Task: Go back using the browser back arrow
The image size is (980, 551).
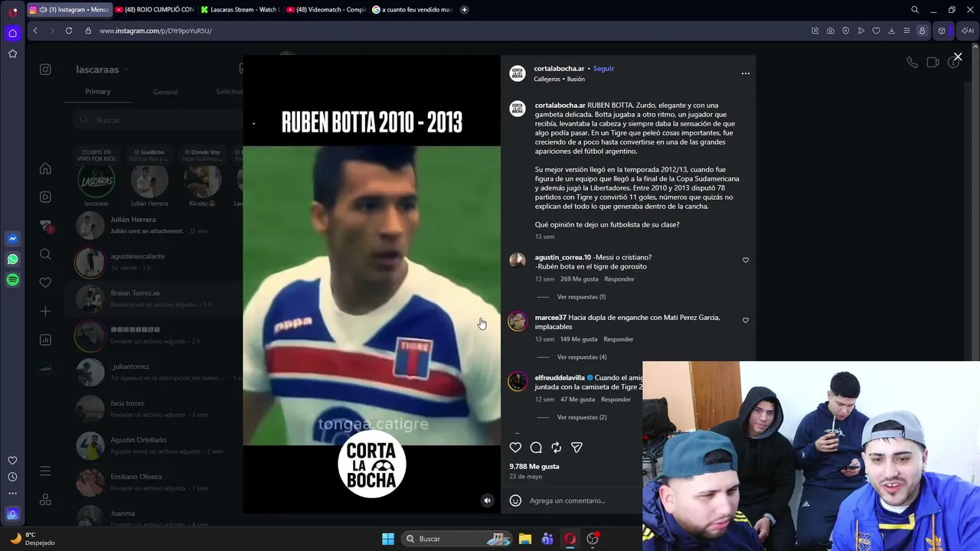Action: pos(35,31)
